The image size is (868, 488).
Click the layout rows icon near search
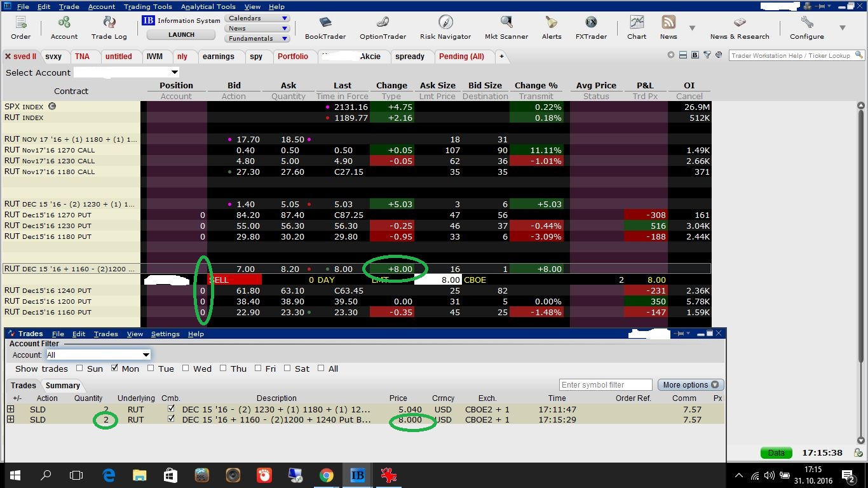(x=683, y=55)
